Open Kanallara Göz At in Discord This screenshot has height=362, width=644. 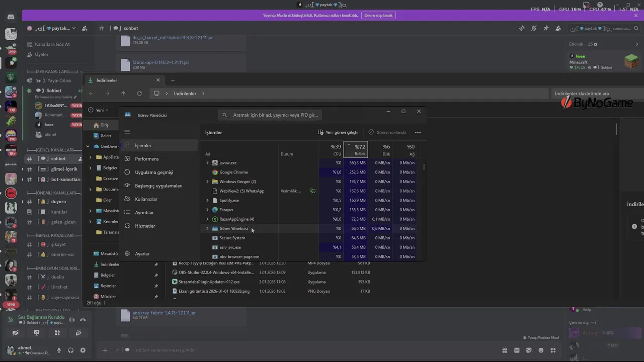coord(52,44)
